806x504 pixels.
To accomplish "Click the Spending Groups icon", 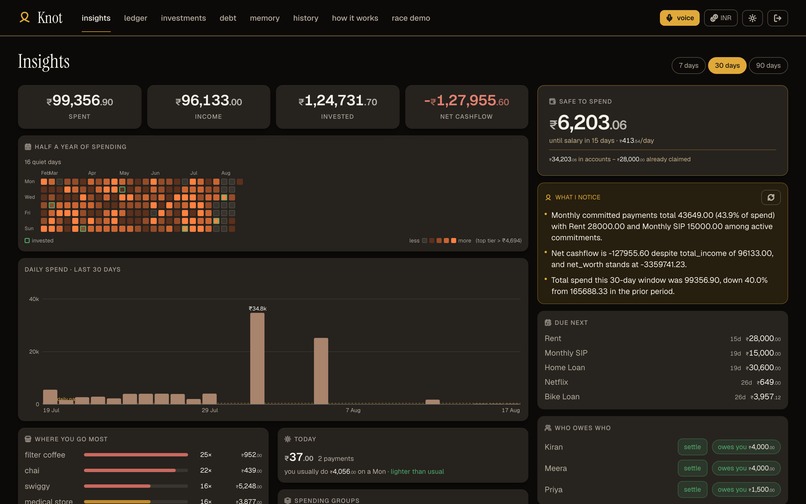I will [287, 500].
